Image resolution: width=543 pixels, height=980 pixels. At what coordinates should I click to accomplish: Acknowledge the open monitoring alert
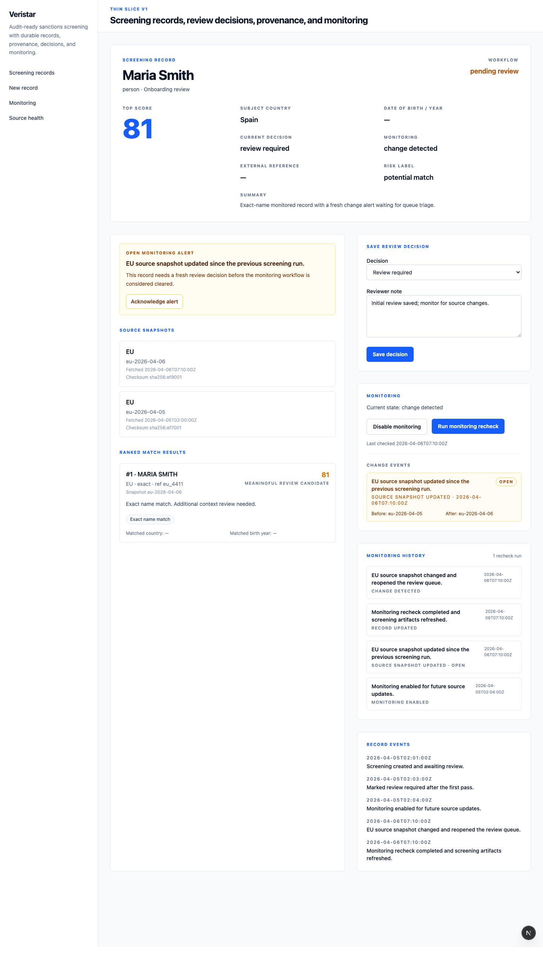(x=154, y=301)
